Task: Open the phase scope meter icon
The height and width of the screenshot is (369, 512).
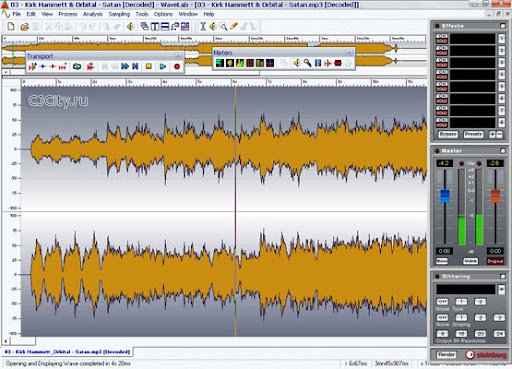Action: [x=230, y=63]
